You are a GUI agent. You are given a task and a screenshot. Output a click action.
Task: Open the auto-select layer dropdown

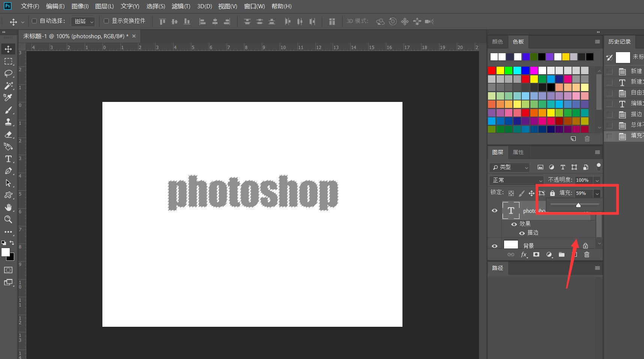(83, 22)
